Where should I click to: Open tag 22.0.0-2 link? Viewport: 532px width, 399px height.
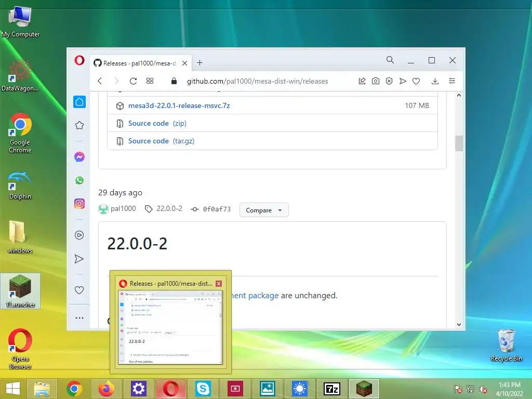tap(169, 208)
